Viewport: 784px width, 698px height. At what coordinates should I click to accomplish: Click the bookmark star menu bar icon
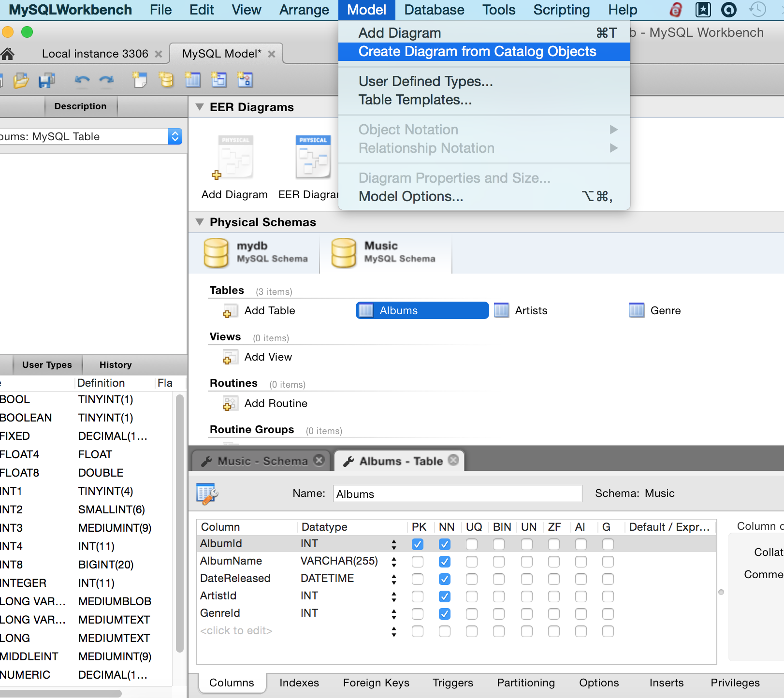coord(703,10)
